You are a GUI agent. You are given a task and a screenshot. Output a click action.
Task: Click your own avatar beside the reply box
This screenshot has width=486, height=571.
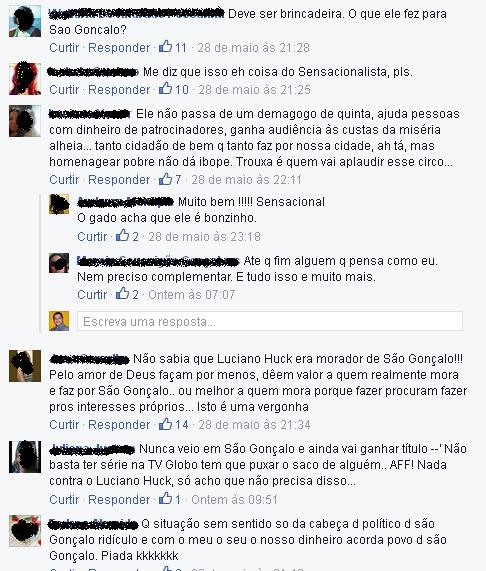[59, 321]
